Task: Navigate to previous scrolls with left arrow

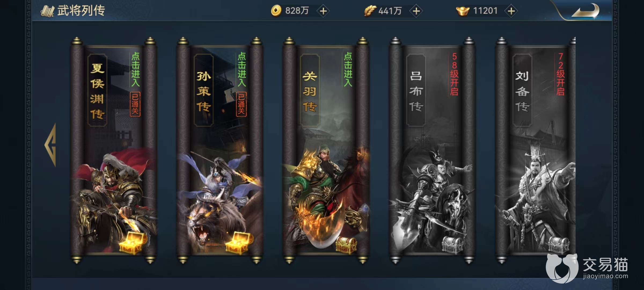Action: tap(50, 145)
